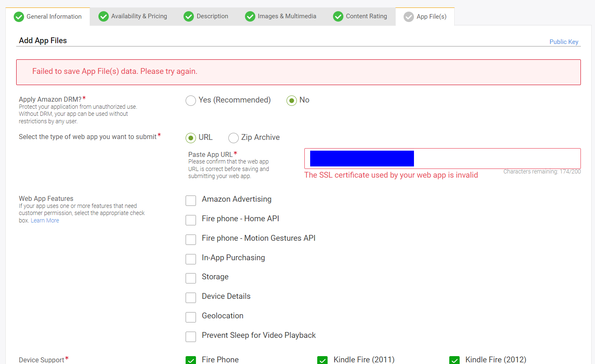Click the gray App File(s) checkmark icon
The width and height of the screenshot is (595, 364).
tap(409, 17)
